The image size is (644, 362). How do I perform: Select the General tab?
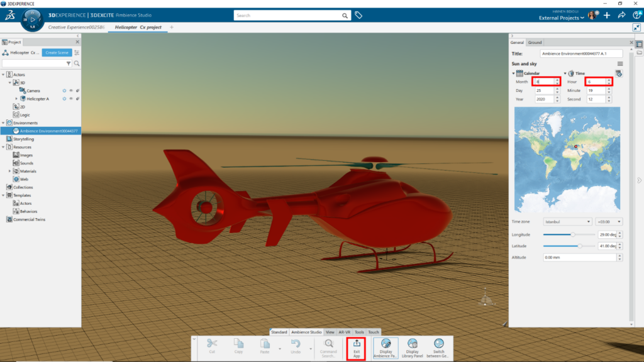[x=517, y=42]
